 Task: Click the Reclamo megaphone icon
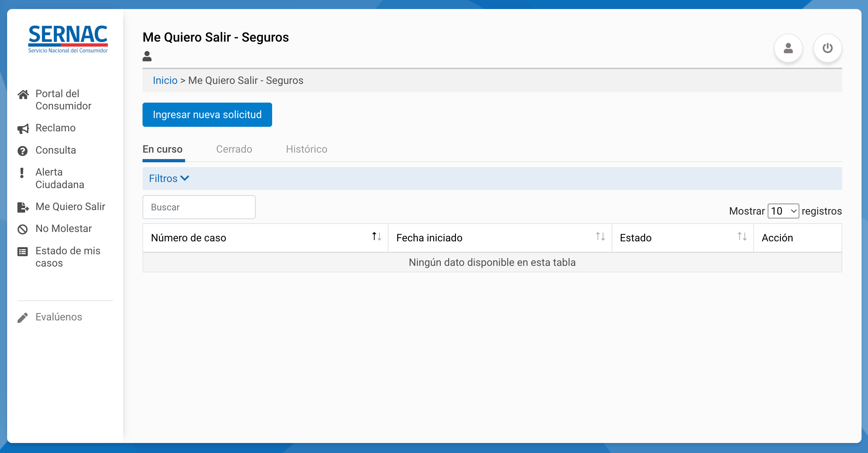23,128
